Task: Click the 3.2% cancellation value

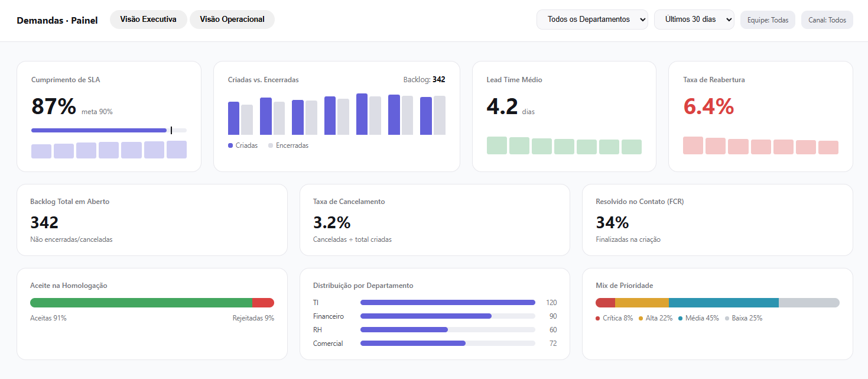Action: tap(332, 222)
